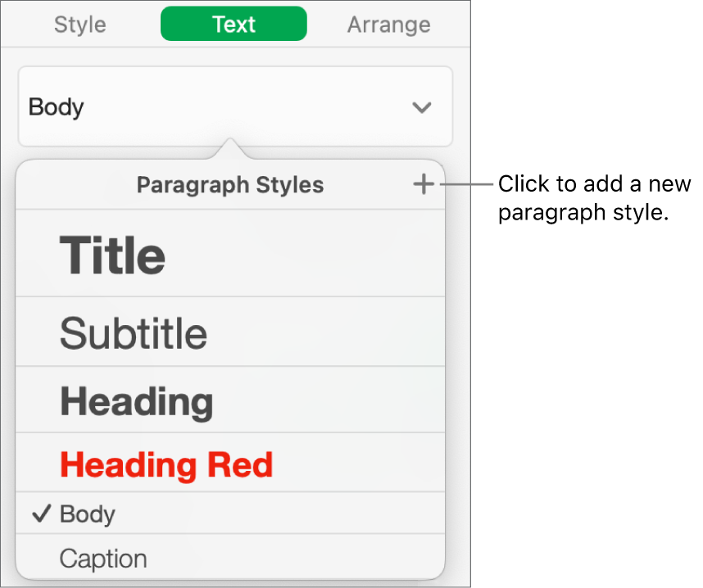This screenshot has height=588, width=703.
Task: Click the checkmark beside Body style
Action: pyautogui.click(x=41, y=514)
